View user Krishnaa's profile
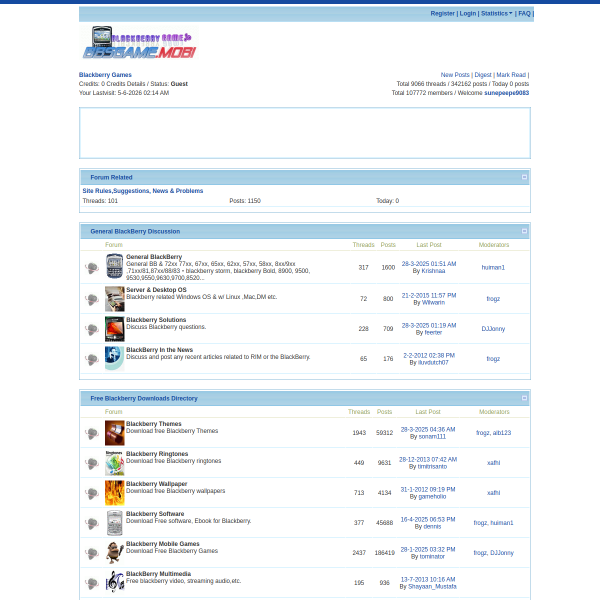The width and height of the screenshot is (600, 600). click(x=433, y=271)
